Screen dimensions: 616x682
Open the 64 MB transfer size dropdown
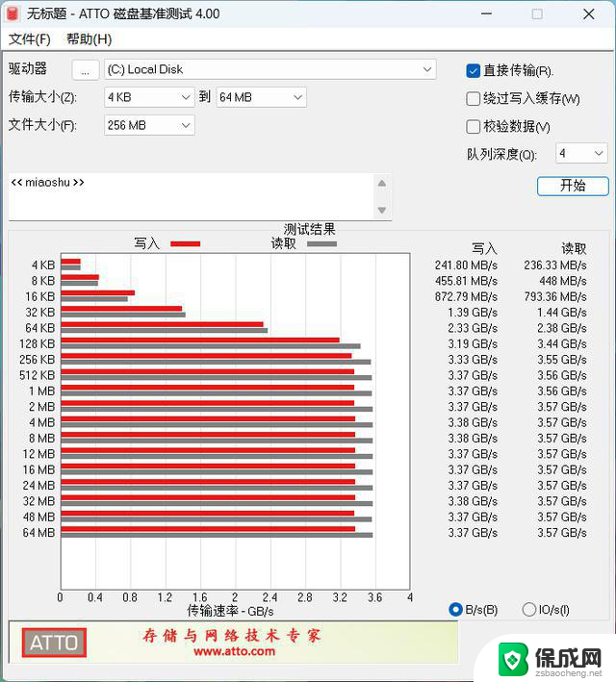[x=261, y=97]
